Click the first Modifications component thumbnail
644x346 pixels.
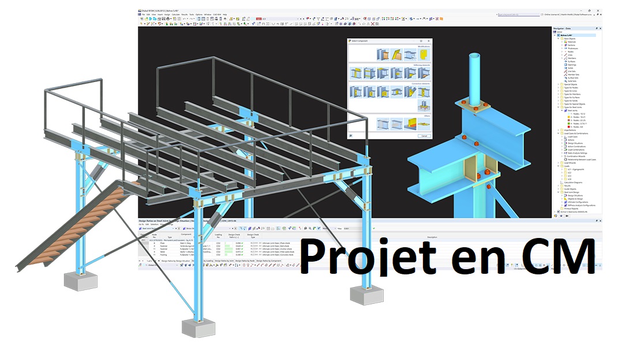pos(383,55)
